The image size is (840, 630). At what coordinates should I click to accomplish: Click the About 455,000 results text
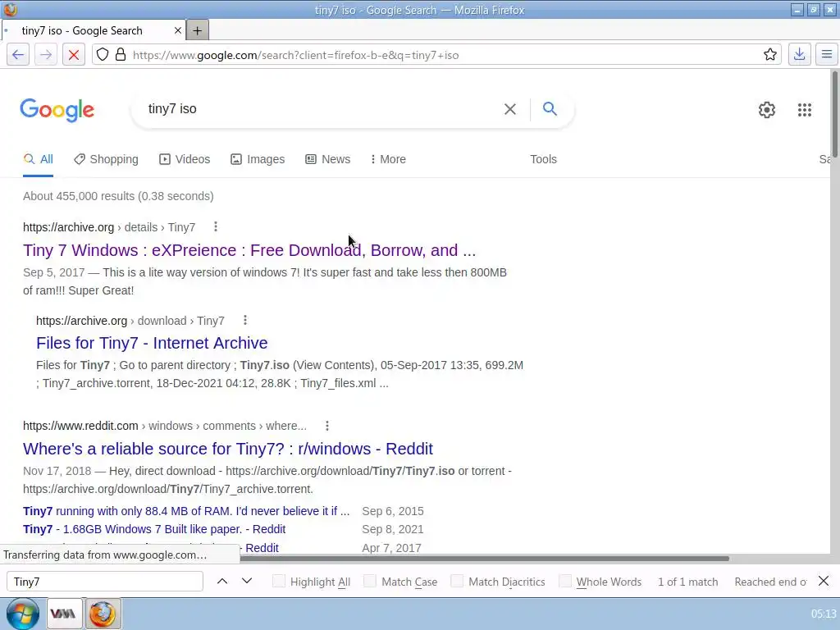click(x=118, y=196)
